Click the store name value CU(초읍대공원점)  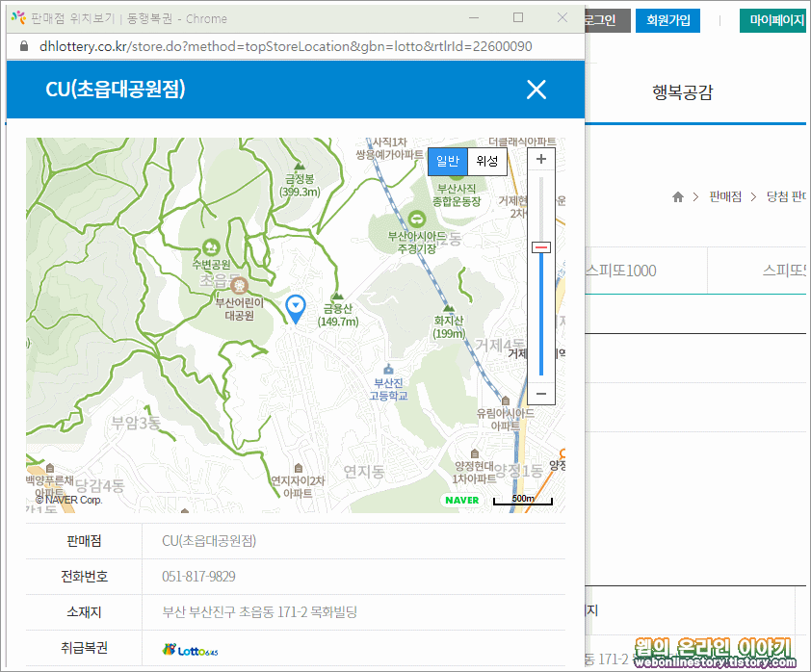(209, 541)
